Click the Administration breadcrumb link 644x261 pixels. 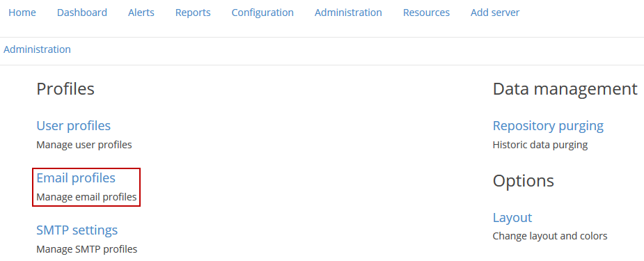(x=38, y=49)
